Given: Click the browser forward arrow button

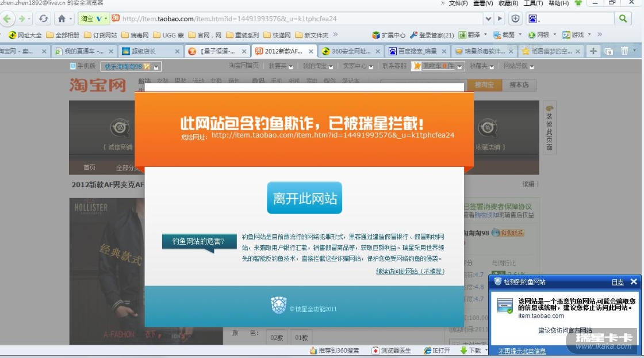Looking at the screenshot, I should point(22,18).
